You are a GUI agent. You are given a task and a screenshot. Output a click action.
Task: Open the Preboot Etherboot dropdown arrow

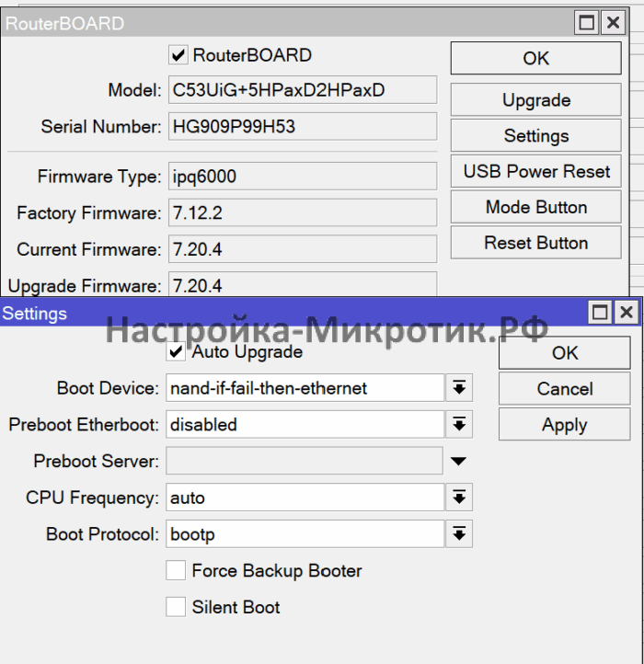[x=458, y=425]
